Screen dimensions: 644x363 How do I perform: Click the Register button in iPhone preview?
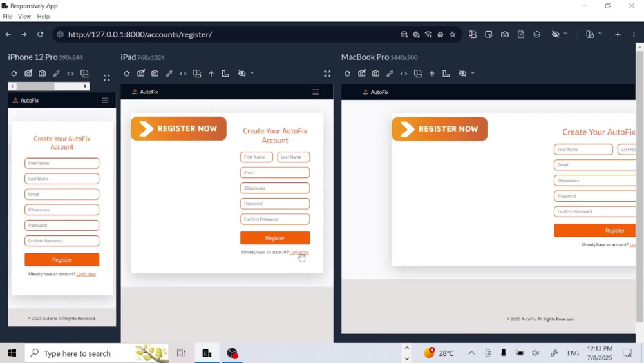tap(62, 260)
